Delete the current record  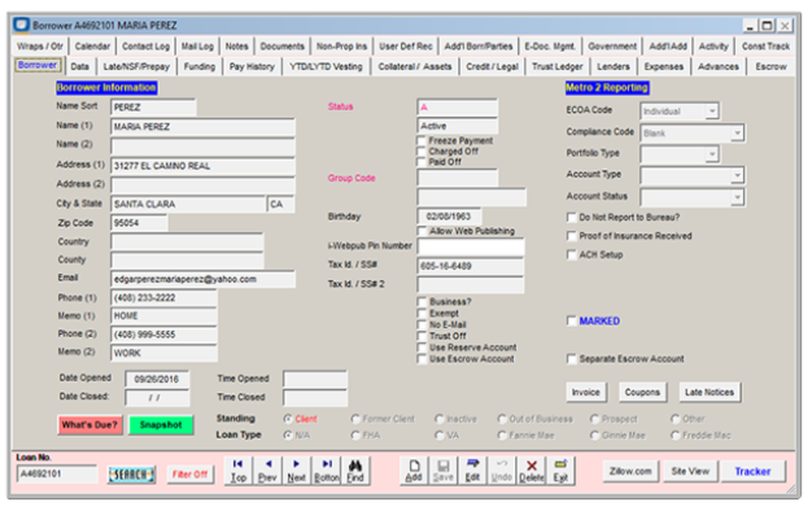coord(531,470)
